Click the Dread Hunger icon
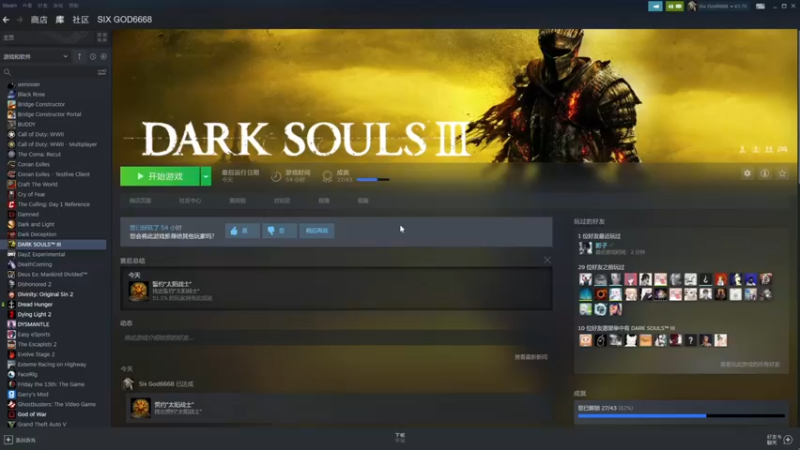Screen dimensions: 800x450 point(11,305)
